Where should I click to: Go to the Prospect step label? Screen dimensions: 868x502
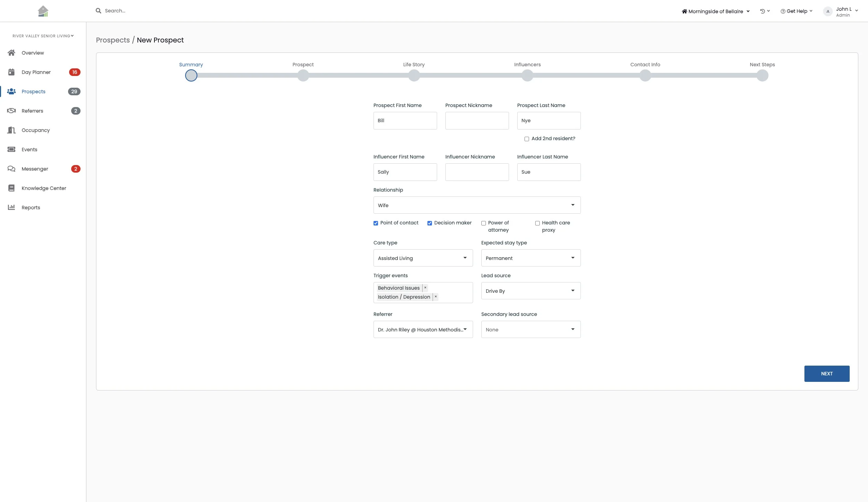point(303,65)
